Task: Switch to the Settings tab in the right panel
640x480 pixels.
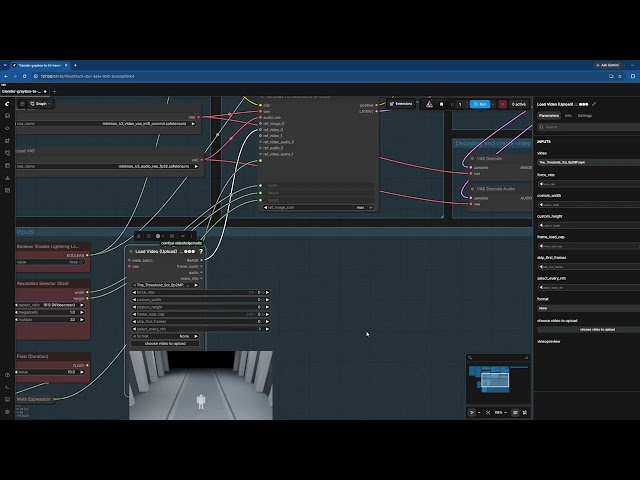Action: (585, 116)
